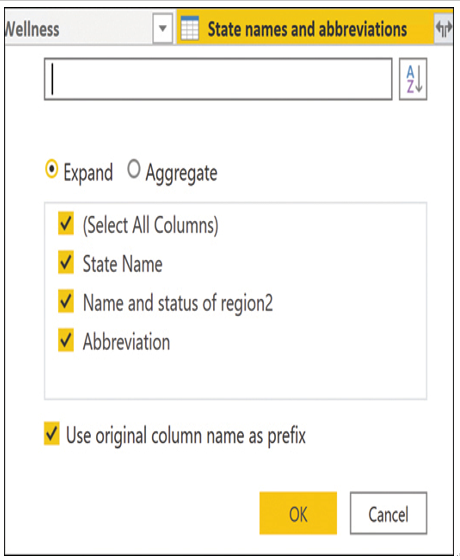Uncheck the Abbreviation checkbox
Viewport: 460px width, 560px height.
coord(66,340)
